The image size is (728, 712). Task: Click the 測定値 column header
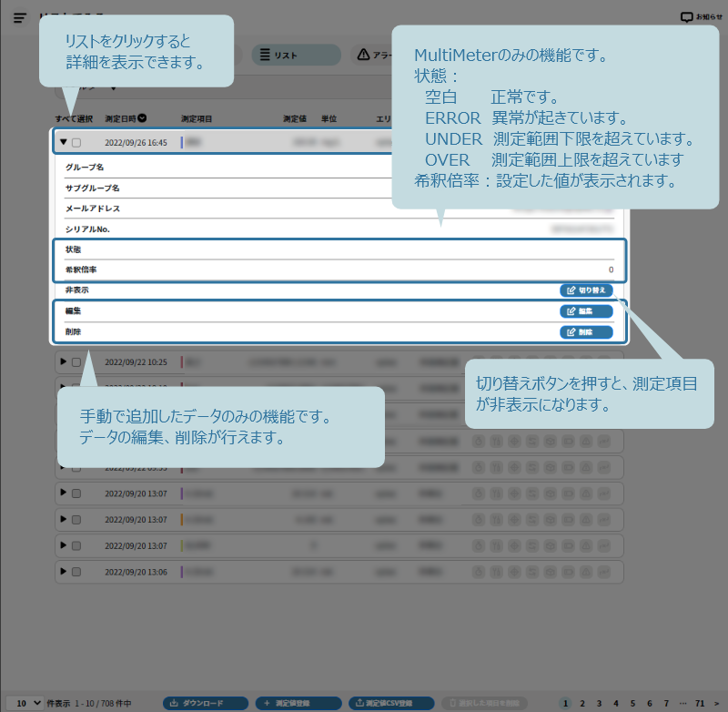(x=295, y=119)
